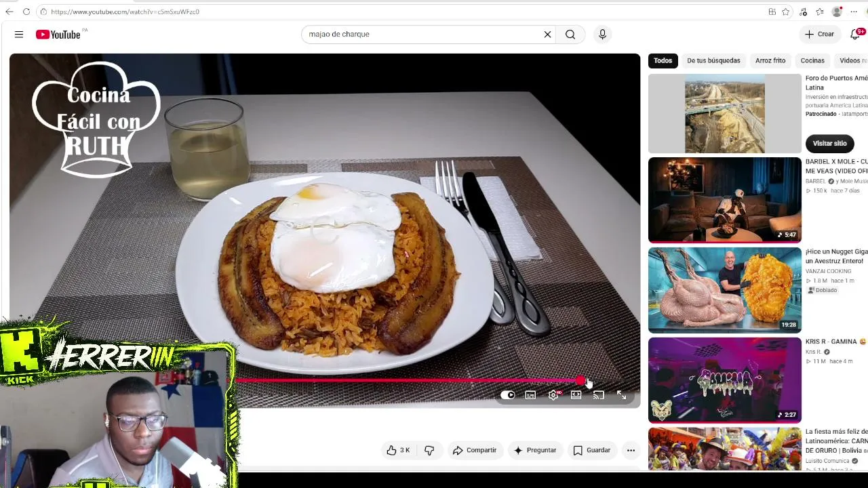Toggle subtitles in the video player

[x=530, y=395]
